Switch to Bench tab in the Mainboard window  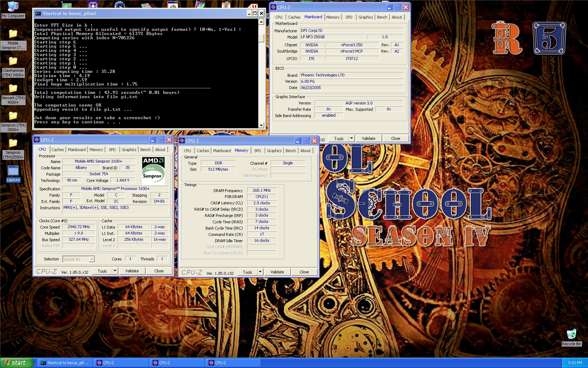[x=382, y=17]
